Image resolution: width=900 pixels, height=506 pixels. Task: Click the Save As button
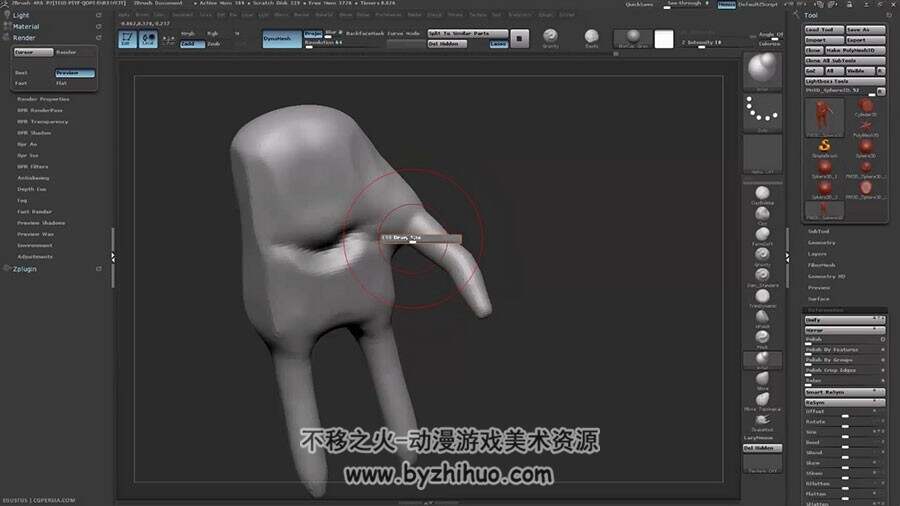click(865, 29)
